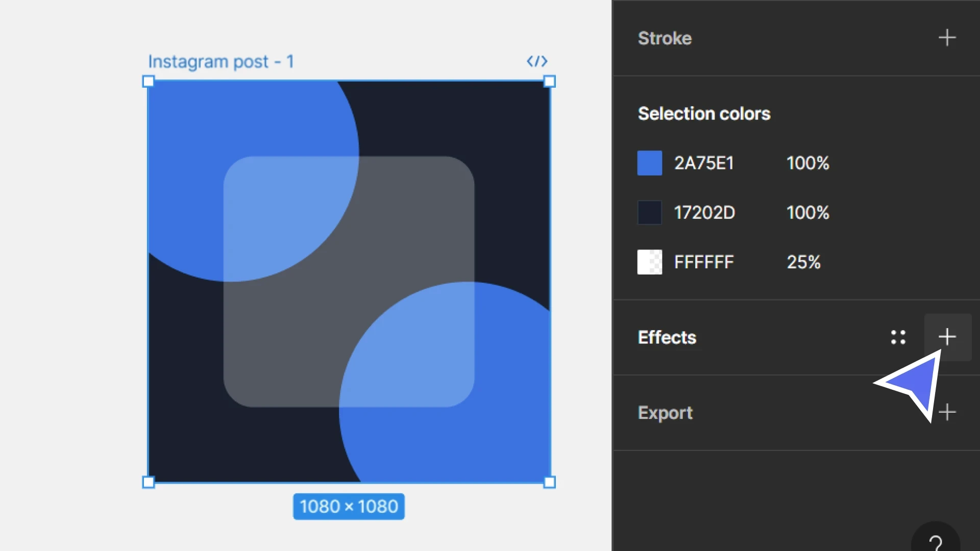Grab the top-left corner handle of the frame
Viewport: 980px width, 551px height.
coord(148,81)
